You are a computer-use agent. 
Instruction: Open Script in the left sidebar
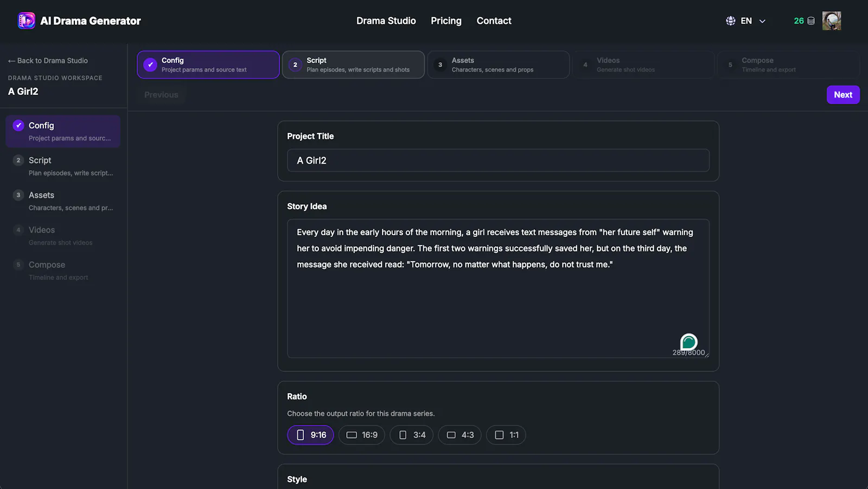point(63,166)
